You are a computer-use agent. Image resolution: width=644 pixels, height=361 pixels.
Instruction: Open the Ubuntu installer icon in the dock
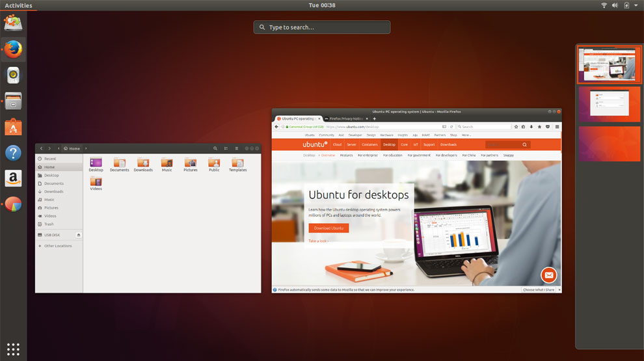point(13,23)
